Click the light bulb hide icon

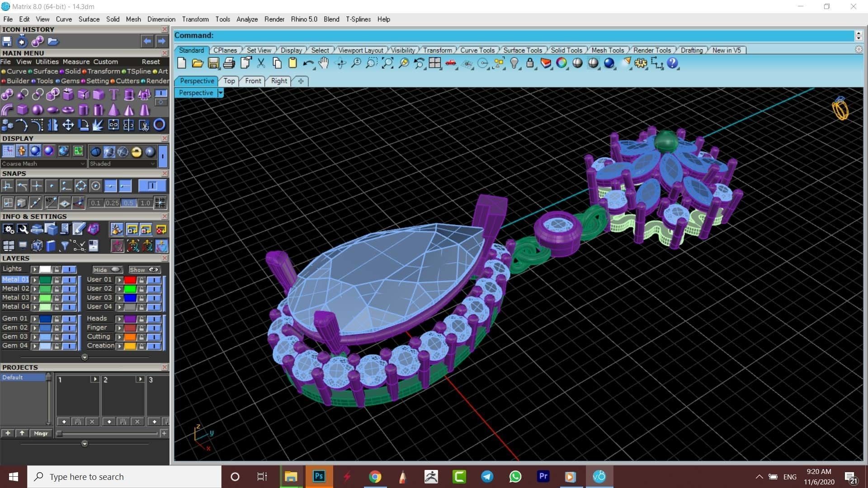click(x=514, y=63)
